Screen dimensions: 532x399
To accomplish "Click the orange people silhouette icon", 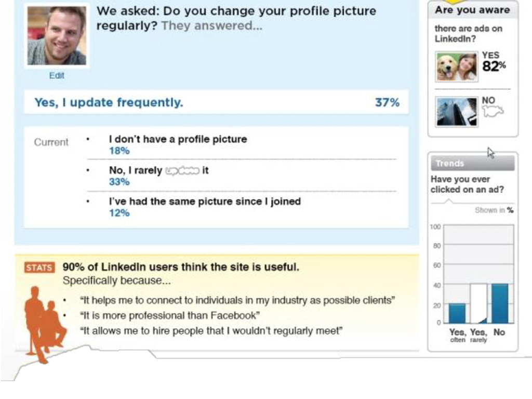I will coord(44,323).
